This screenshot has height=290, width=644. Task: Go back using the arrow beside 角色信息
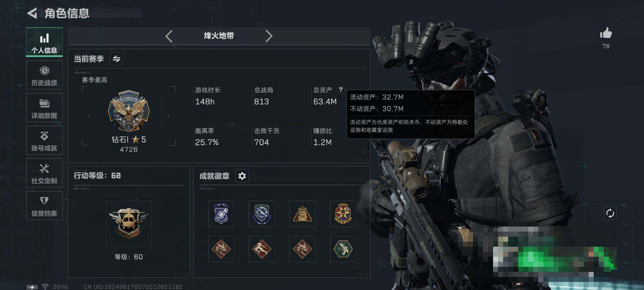pos(32,13)
